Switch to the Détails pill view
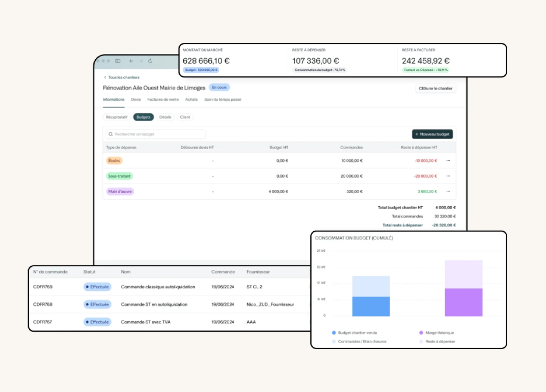This screenshot has width=546, height=392. coord(165,117)
